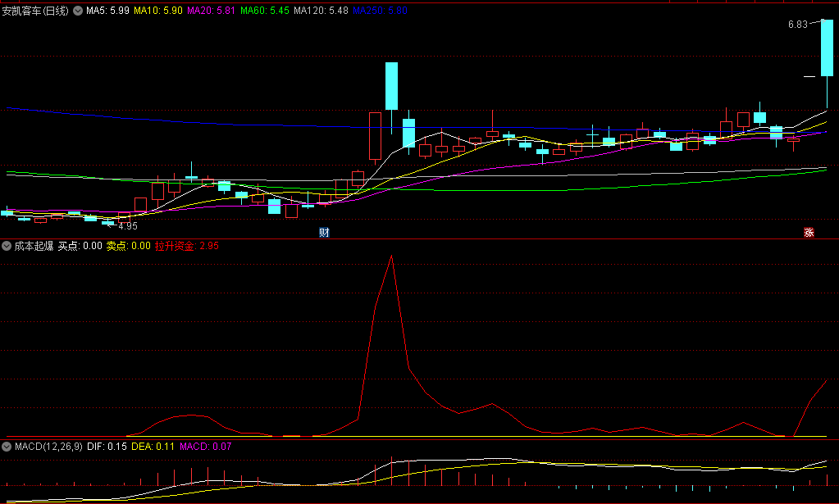Click the white MA5: 5.99 label
839x504 pixels.
pyautogui.click(x=107, y=11)
